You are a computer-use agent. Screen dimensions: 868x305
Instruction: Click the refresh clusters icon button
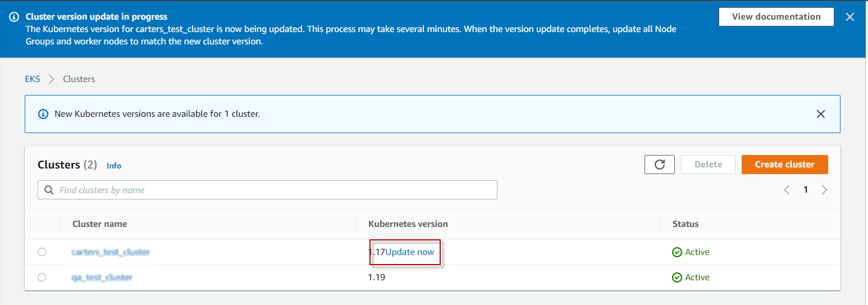tap(660, 165)
